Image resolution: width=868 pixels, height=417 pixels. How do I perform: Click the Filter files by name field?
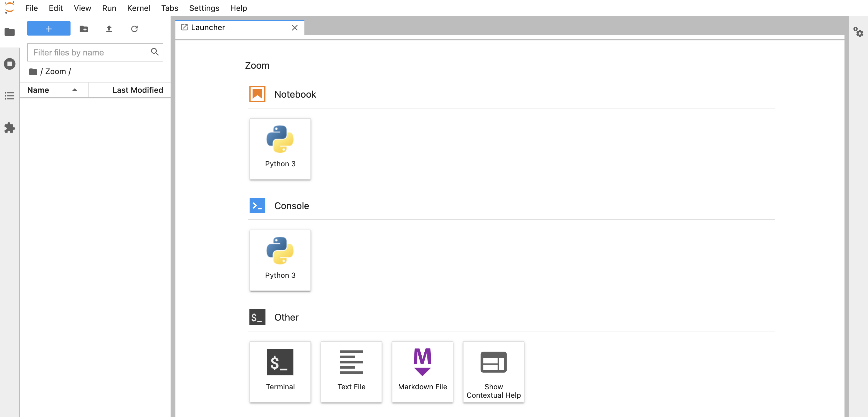[89, 52]
